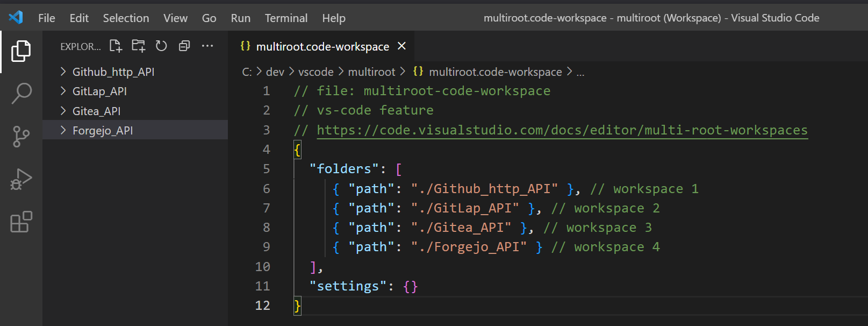Click the "./Gitea_API" string value
This screenshot has width=868, height=326.
(461, 227)
